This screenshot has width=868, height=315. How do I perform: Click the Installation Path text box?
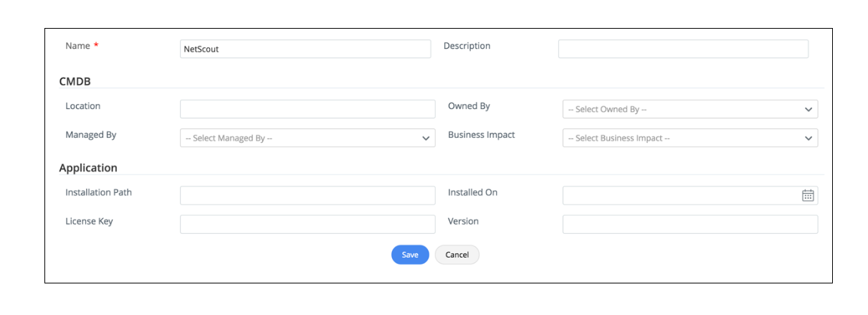tap(307, 195)
